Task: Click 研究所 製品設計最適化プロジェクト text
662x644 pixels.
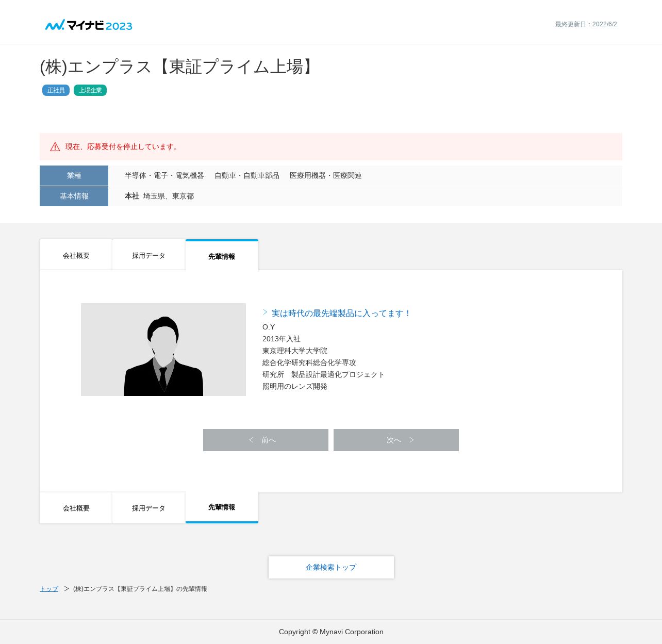Action: 324,374
